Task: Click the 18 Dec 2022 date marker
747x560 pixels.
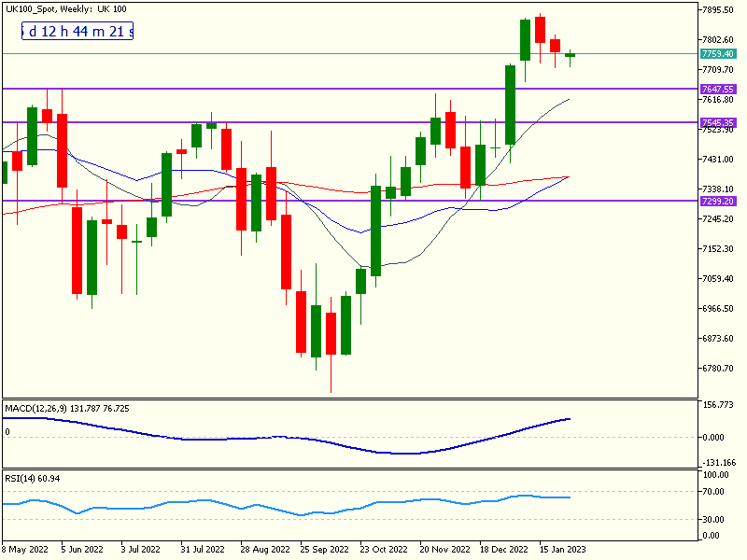Action: (x=503, y=551)
